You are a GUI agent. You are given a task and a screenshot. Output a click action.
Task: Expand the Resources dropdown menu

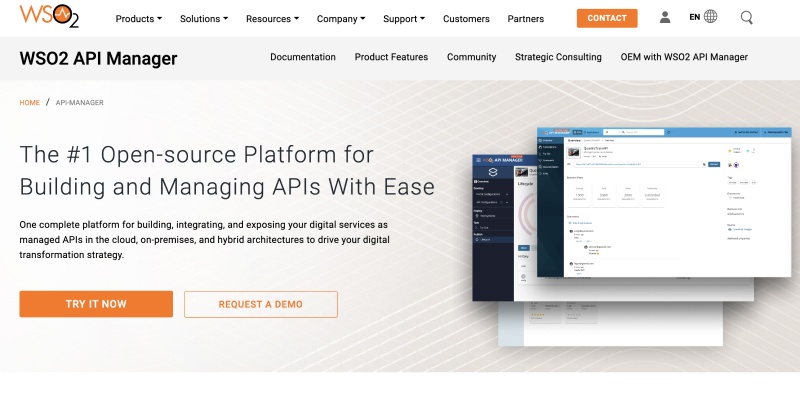point(272,19)
